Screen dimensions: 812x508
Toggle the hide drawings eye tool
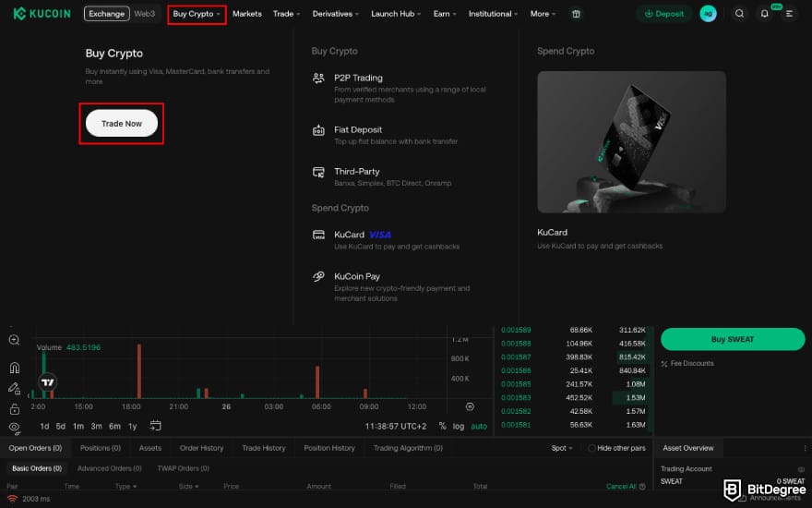(x=15, y=428)
